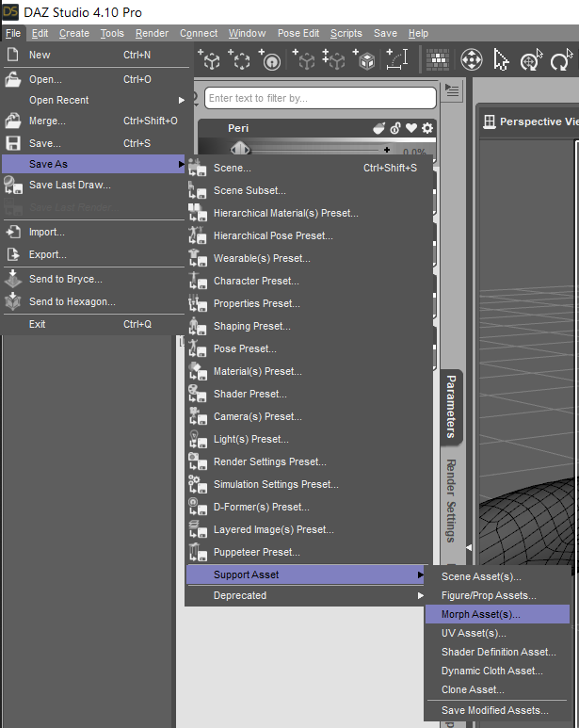Click the Export icon
Image resolution: width=579 pixels, height=728 pixels.
13,254
